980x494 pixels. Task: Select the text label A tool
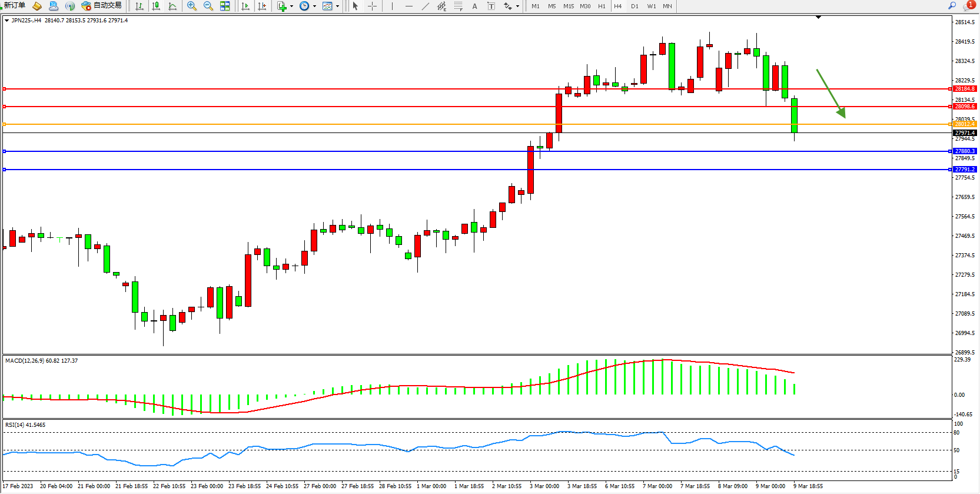474,6
